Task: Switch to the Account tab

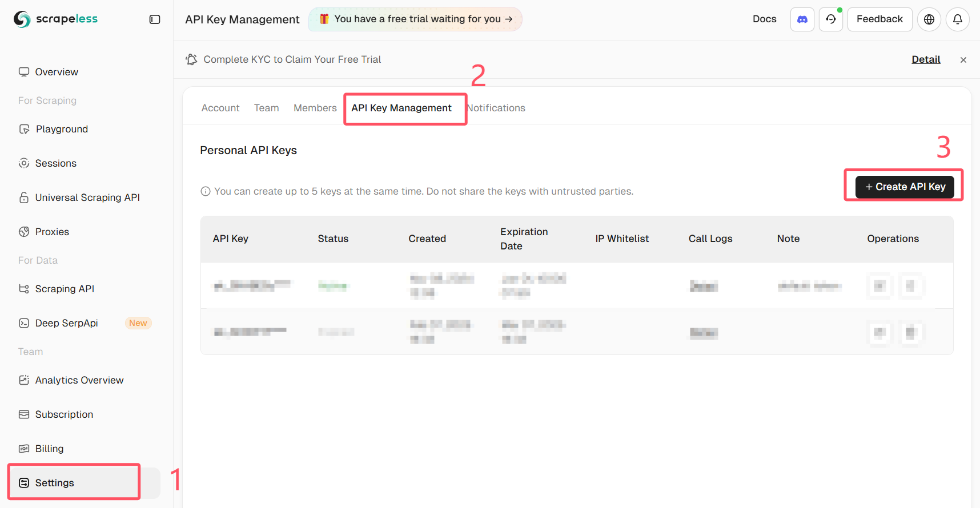Action: (x=220, y=108)
